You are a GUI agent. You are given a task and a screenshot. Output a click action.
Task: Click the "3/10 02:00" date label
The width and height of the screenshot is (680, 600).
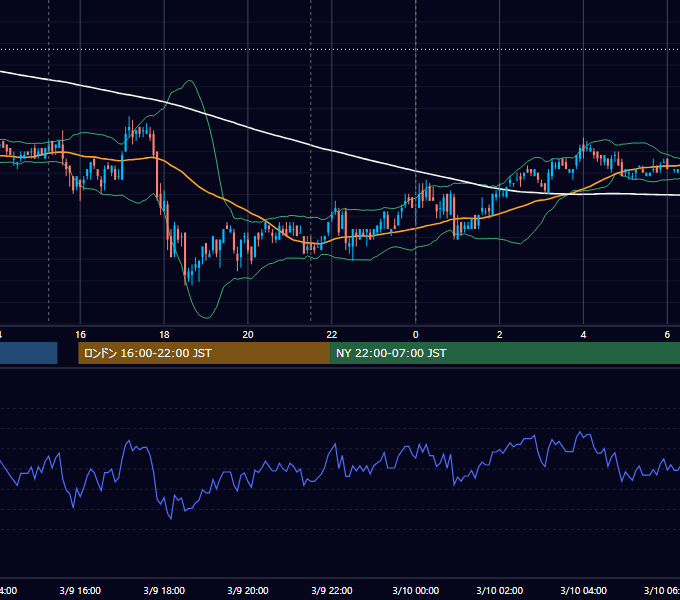click(500, 590)
